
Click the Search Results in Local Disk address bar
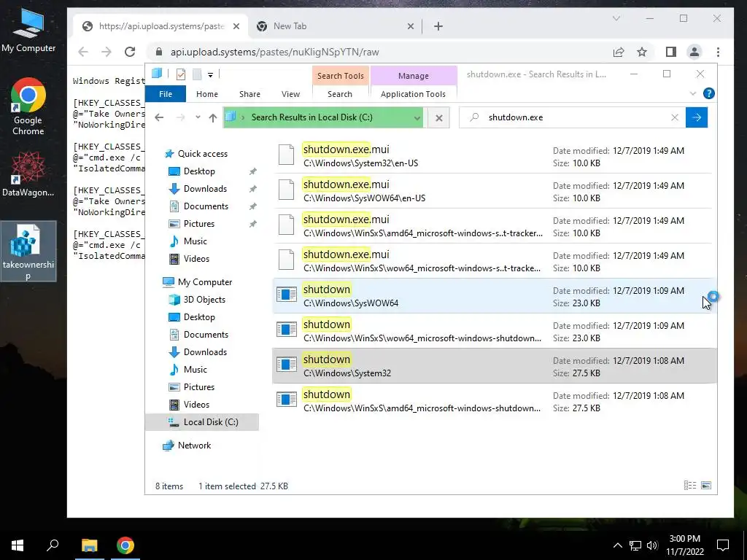(x=322, y=117)
